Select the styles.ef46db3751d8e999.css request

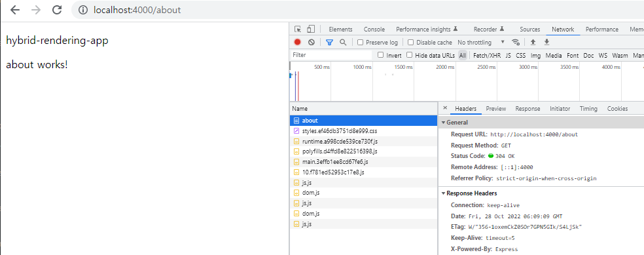(364, 131)
